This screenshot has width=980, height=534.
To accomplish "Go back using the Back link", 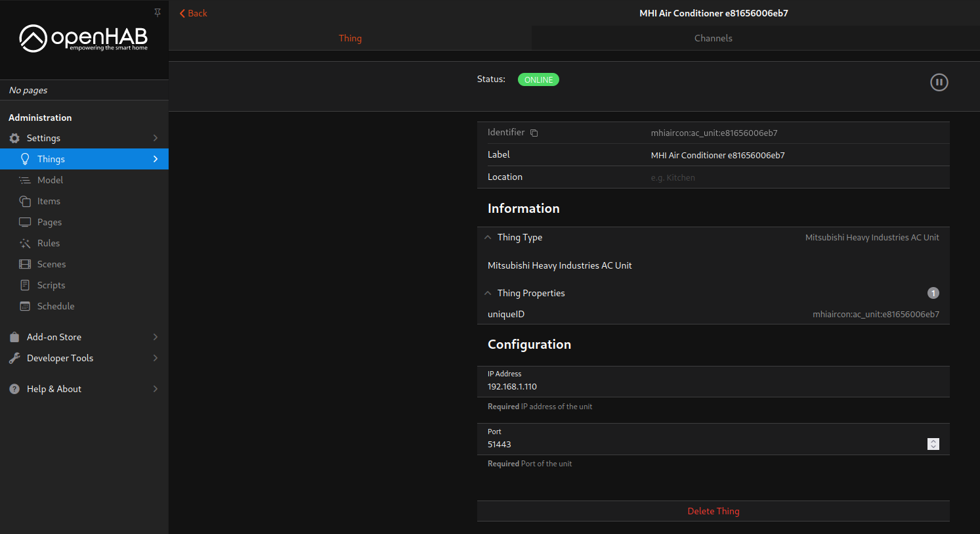I will 193,13.
